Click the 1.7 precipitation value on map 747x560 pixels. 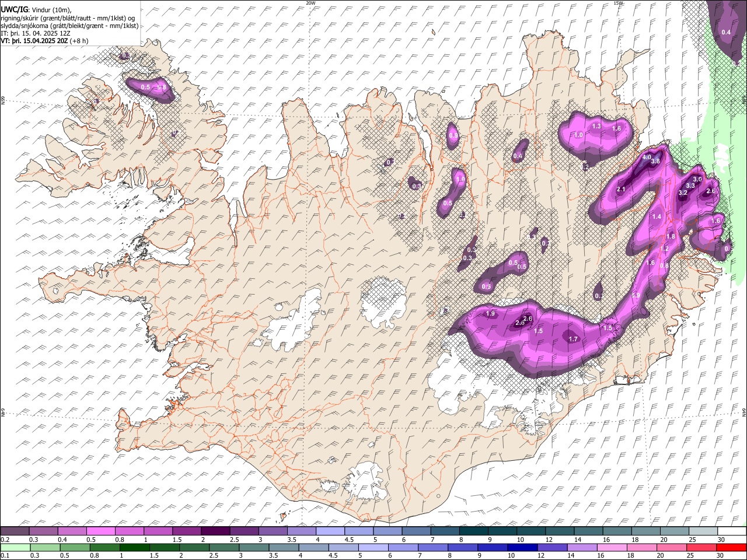[573, 339]
